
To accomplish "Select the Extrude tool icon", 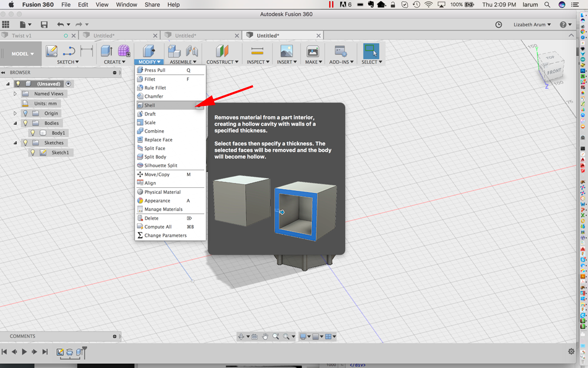I will [x=106, y=51].
